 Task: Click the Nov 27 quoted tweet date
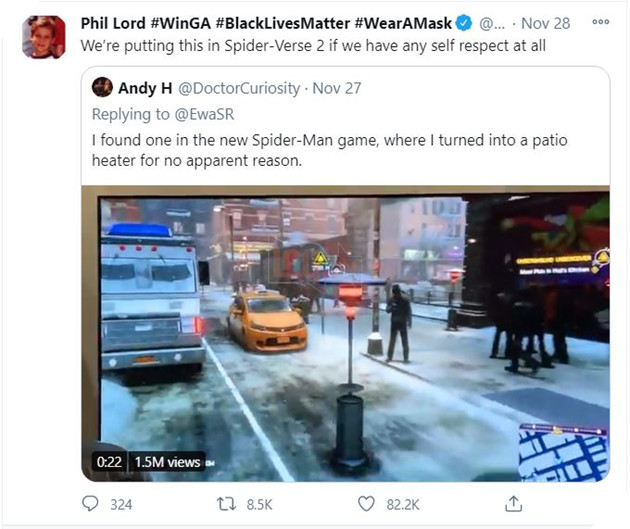337,88
